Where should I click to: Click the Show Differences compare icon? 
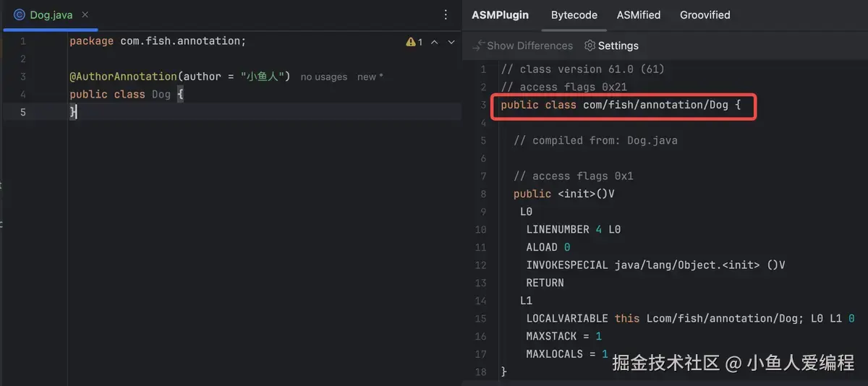[478, 46]
